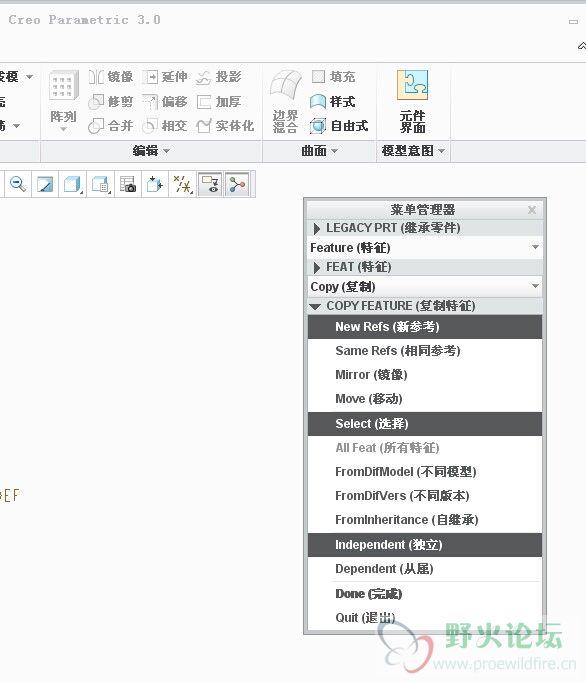Choose FromDifVers (不同版本) option
The image size is (586, 682).
[425, 496]
